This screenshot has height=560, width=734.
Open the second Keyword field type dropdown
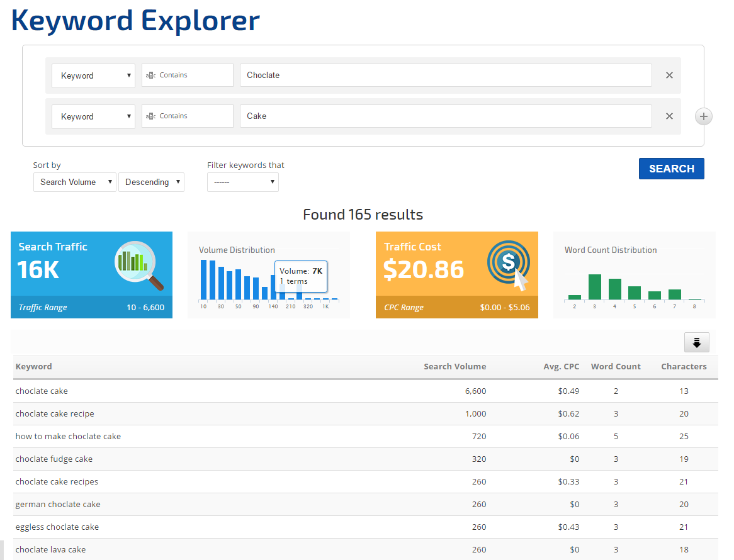[93, 116]
